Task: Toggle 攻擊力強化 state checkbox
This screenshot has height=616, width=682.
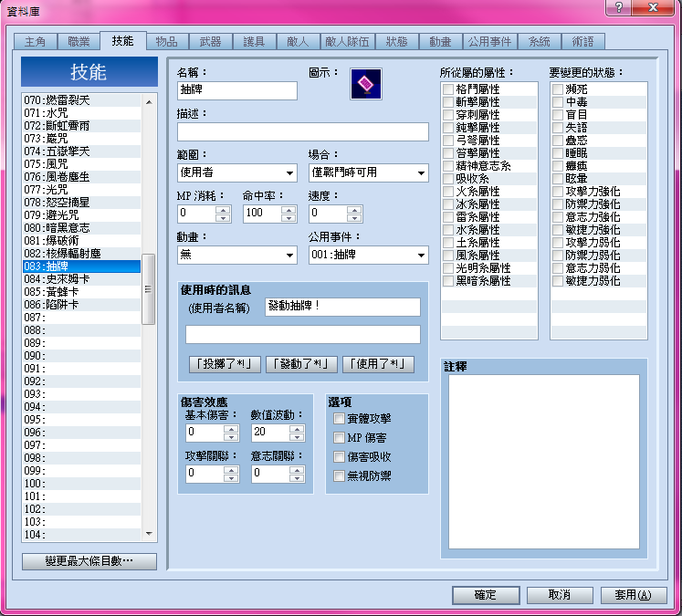Action: click(558, 192)
